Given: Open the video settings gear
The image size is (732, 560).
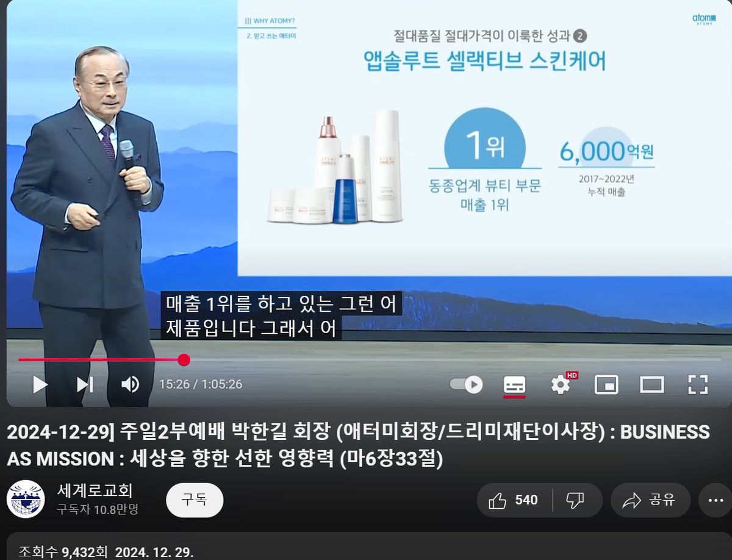Looking at the screenshot, I should (x=561, y=384).
